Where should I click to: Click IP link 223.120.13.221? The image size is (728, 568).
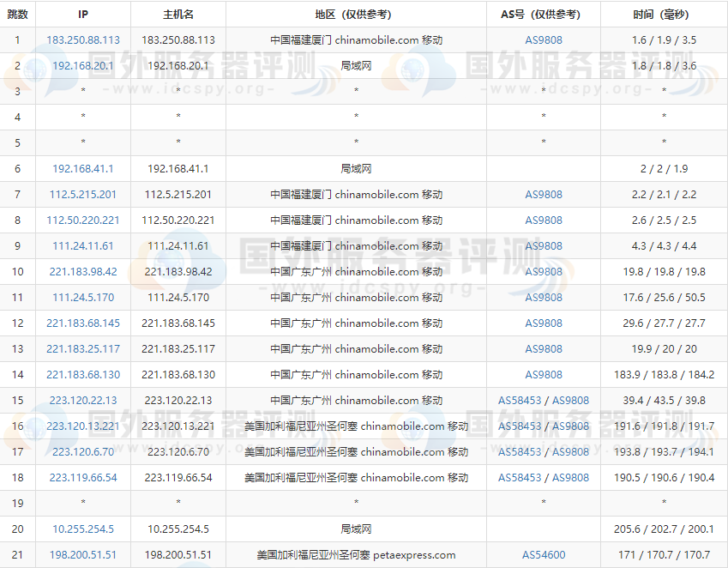coord(83,426)
